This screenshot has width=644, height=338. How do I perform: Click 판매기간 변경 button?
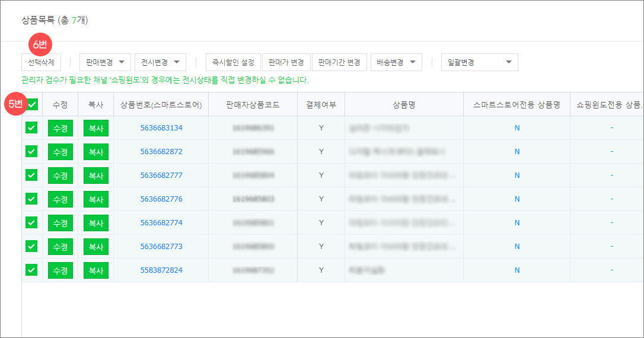pos(339,62)
